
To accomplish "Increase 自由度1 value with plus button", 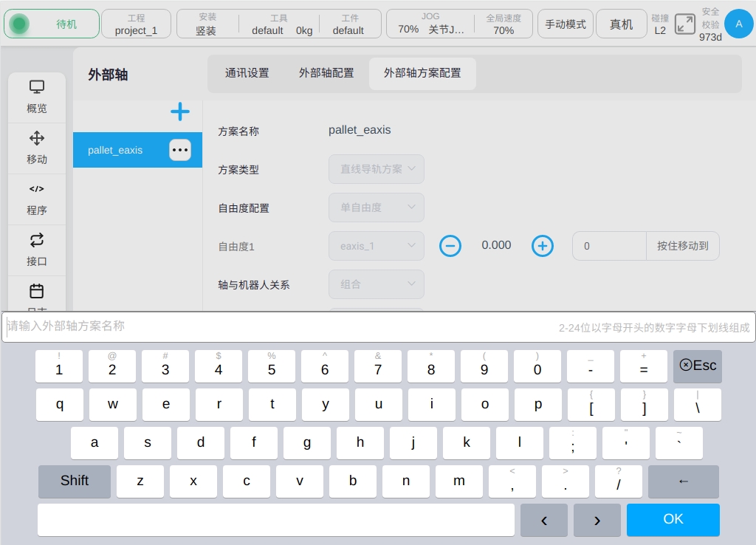I will (x=543, y=246).
